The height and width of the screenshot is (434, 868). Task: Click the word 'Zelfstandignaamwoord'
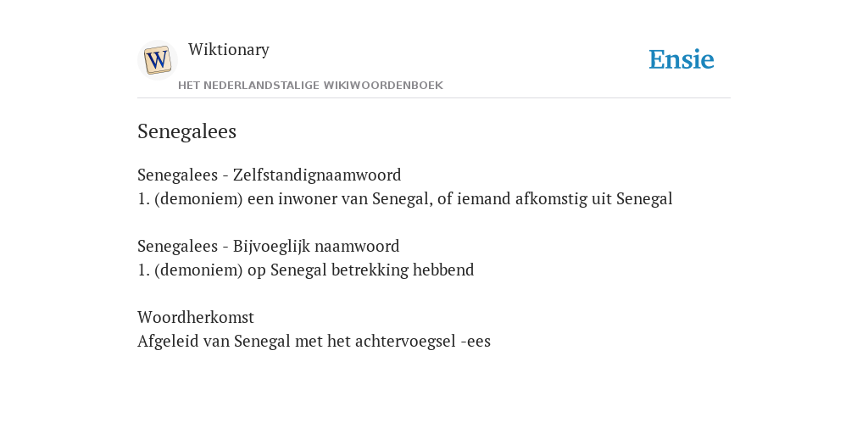pos(317,175)
